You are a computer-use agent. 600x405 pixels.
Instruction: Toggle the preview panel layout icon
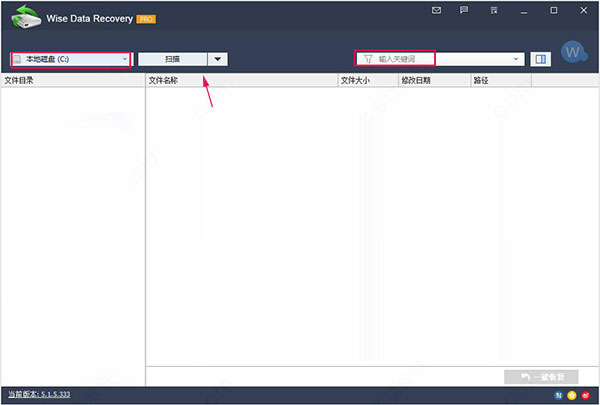tap(540, 59)
